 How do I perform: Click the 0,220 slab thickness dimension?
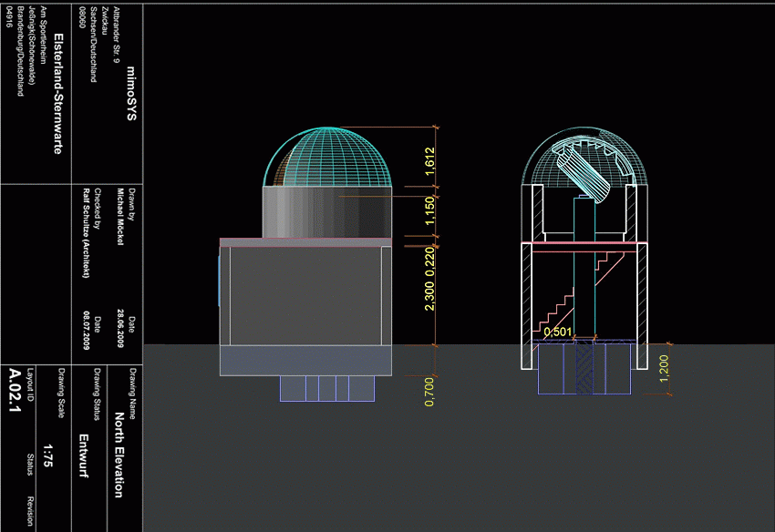click(x=429, y=257)
